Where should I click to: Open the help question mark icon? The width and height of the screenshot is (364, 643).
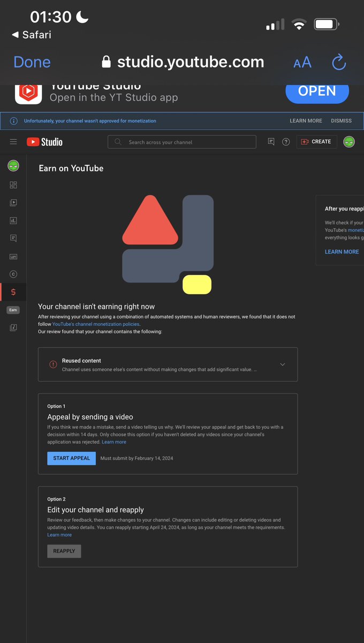[x=286, y=142]
